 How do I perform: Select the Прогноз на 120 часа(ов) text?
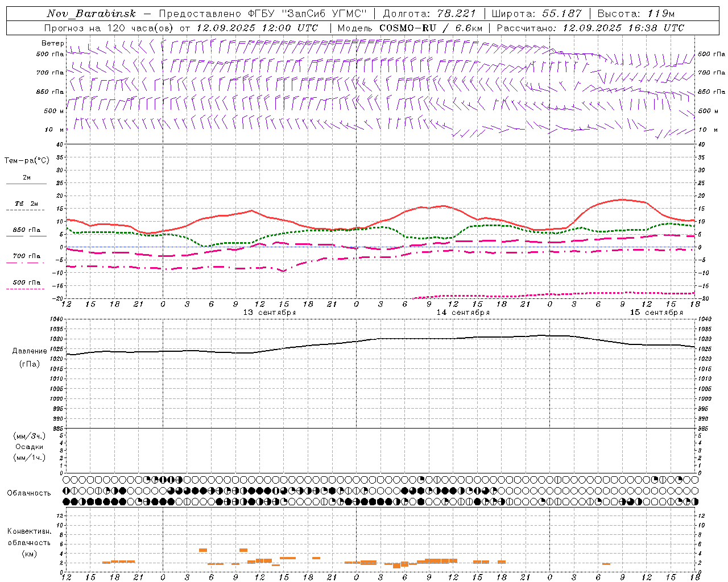[109, 28]
